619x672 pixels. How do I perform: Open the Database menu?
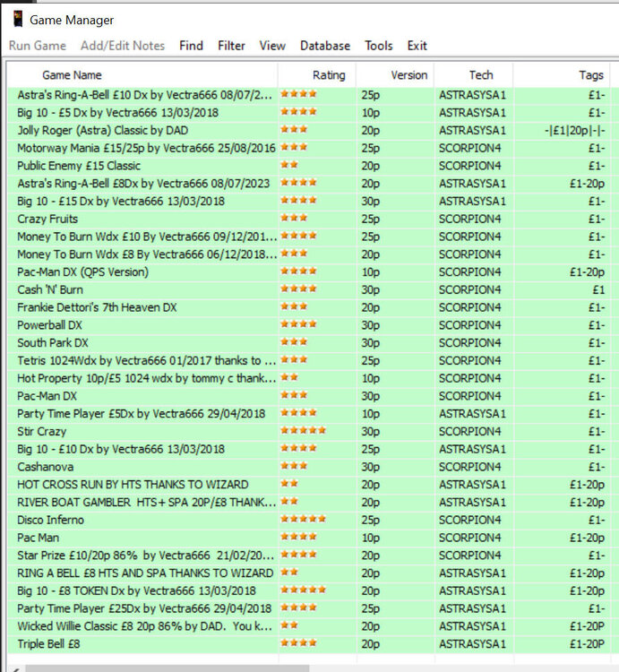325,46
